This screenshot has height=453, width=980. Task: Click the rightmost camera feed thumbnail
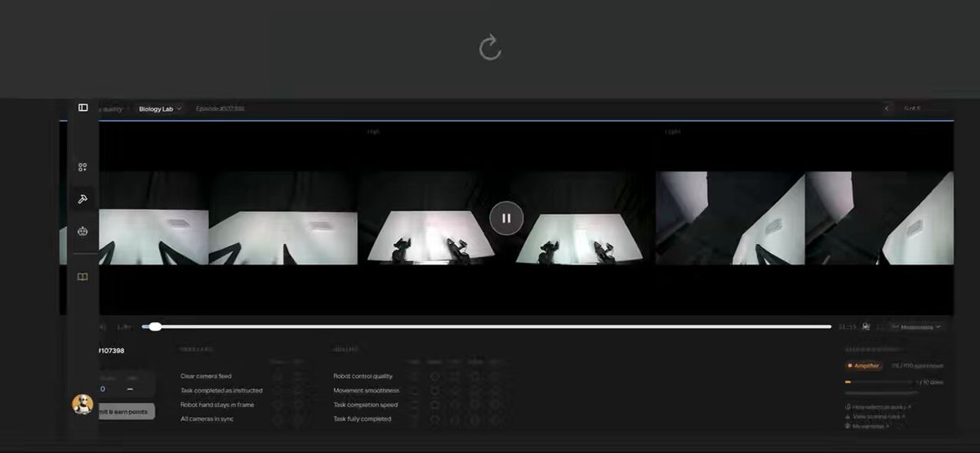(x=880, y=218)
